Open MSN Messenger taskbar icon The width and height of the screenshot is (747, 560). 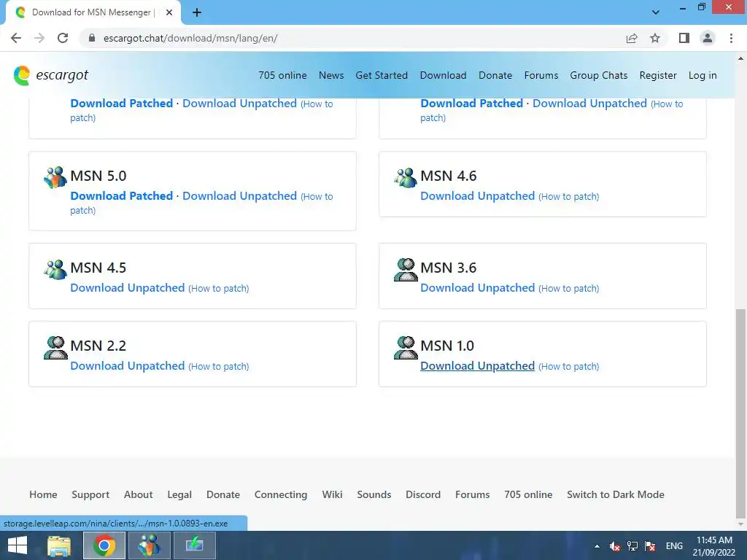(149, 545)
